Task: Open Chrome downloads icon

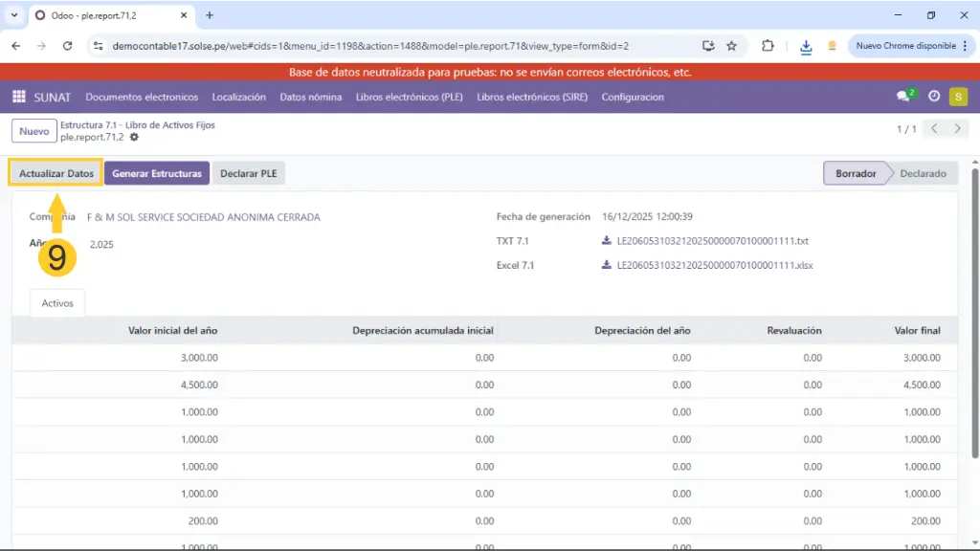Action: coord(806,46)
